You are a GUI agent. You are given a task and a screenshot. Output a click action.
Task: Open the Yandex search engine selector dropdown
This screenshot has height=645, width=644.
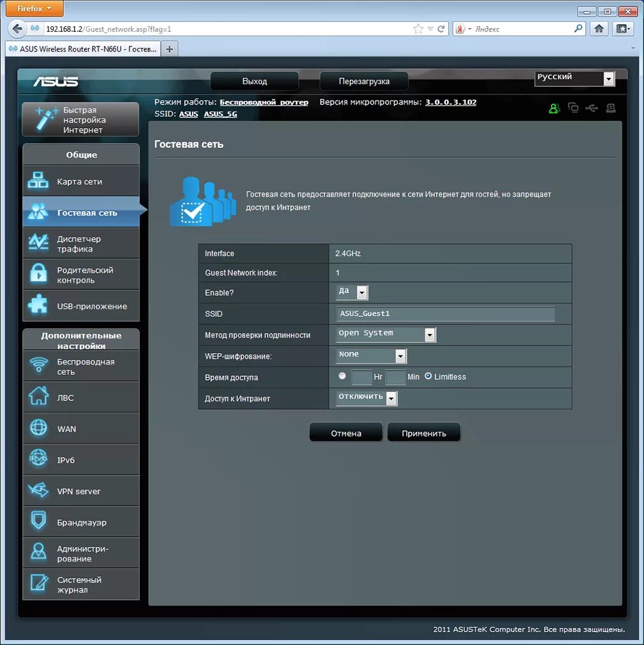tap(464, 29)
